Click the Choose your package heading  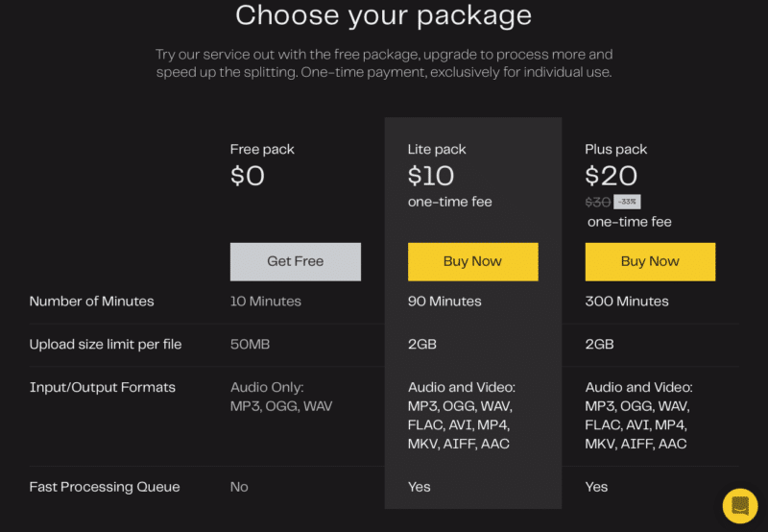tap(383, 15)
